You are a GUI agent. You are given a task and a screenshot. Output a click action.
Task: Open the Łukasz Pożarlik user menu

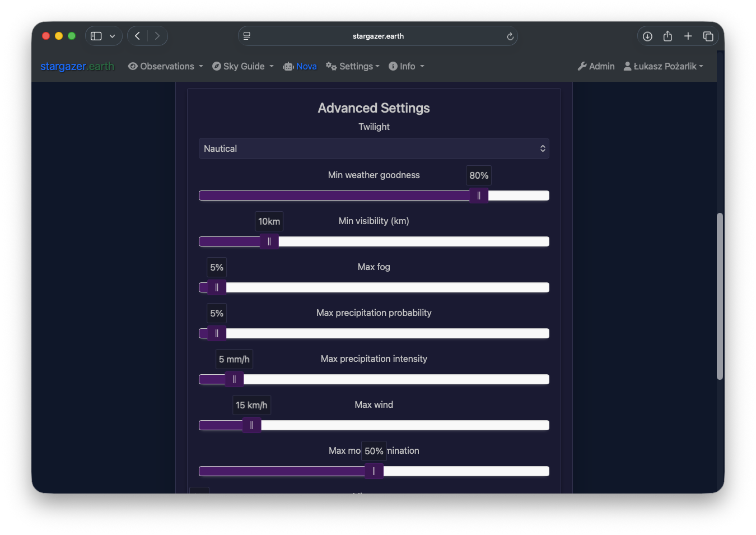[664, 66]
